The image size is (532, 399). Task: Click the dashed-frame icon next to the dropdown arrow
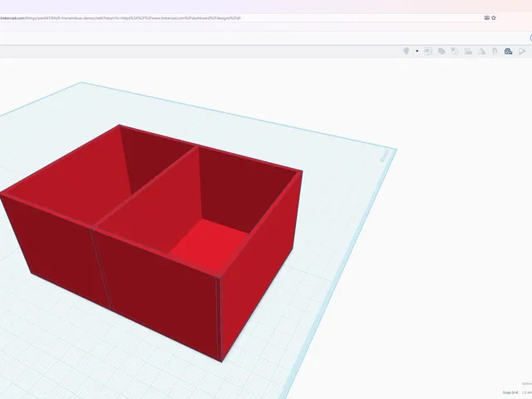click(428, 52)
